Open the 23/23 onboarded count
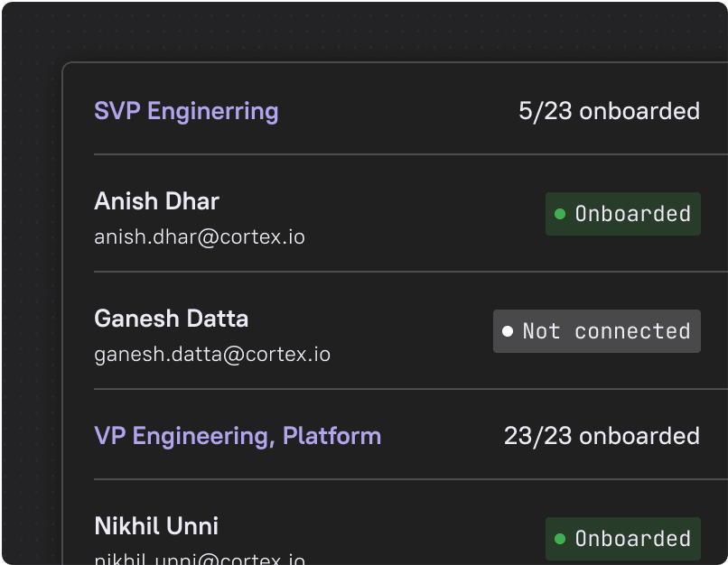728x565 pixels. (x=602, y=436)
